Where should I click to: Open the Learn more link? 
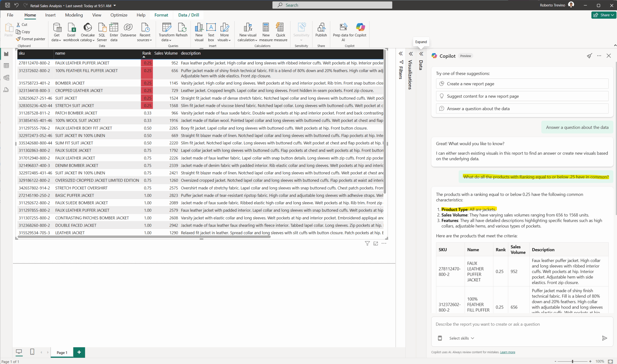click(x=507, y=352)
